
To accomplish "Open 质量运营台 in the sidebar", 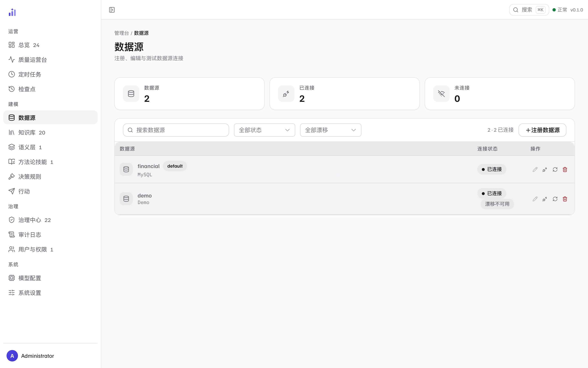I will pos(50,60).
